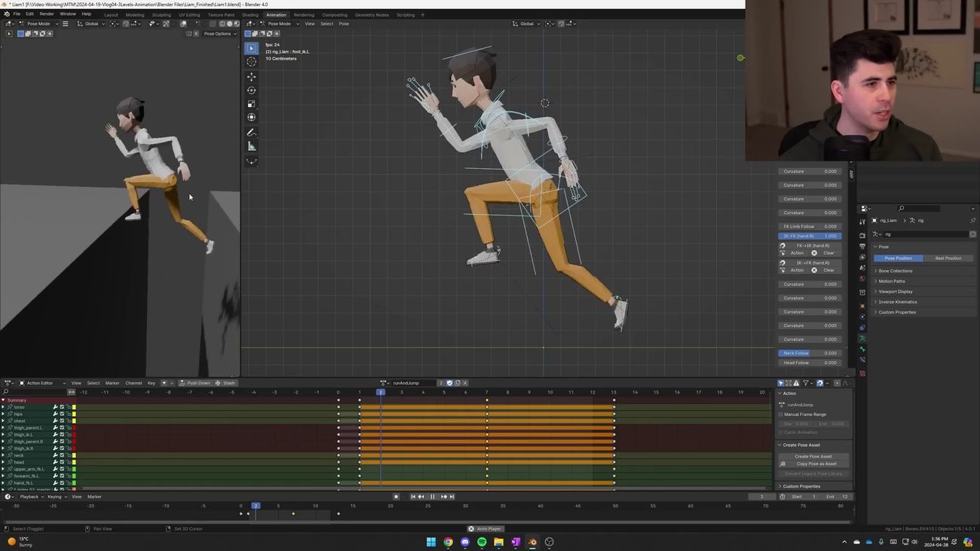The image size is (980, 551).
Task: Click the Unlink action X next to runAndJump
Action: [x=464, y=383]
